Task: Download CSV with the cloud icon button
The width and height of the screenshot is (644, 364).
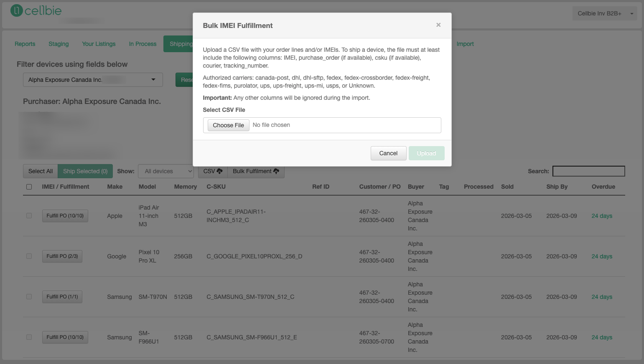Action: [213, 171]
